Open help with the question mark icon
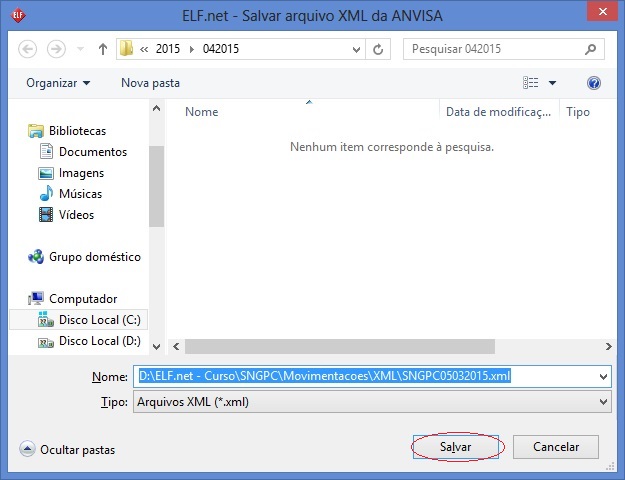 point(594,83)
